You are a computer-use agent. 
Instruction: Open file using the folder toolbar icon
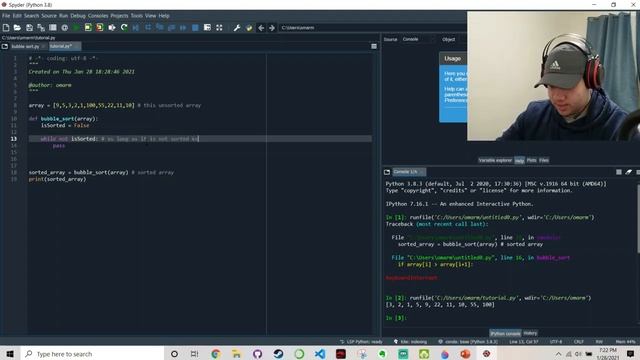pyautogui.click(x=17, y=27)
